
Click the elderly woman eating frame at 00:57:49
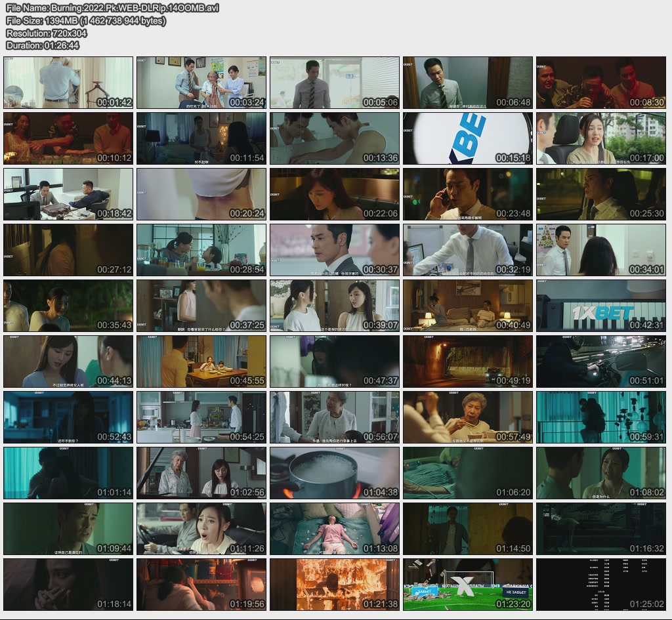(x=468, y=417)
